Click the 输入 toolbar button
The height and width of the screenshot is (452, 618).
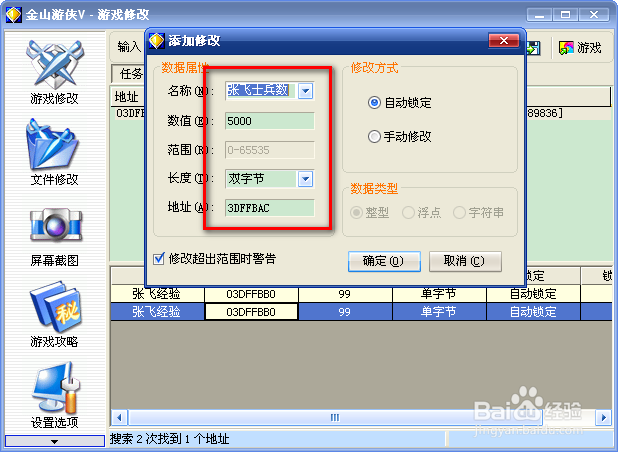[x=127, y=47]
